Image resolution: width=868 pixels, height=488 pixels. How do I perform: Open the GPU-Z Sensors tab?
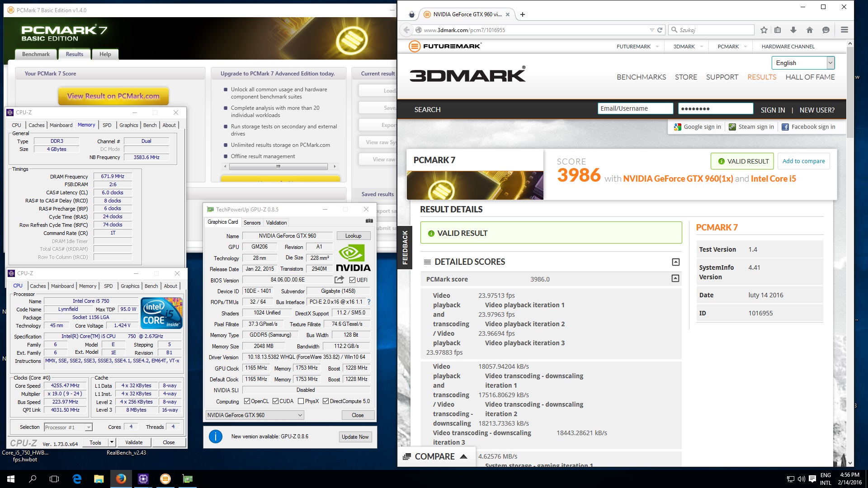pos(252,223)
